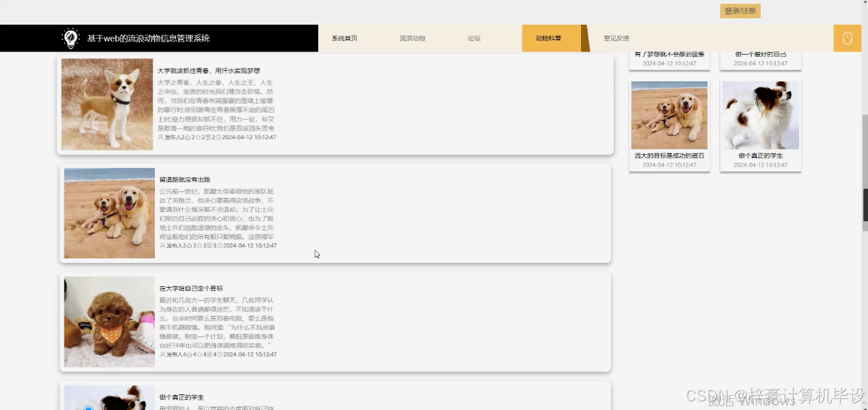Click comment icon on 大学就该抓住青春 article
Screen dimensions: 868x410
coord(208,137)
